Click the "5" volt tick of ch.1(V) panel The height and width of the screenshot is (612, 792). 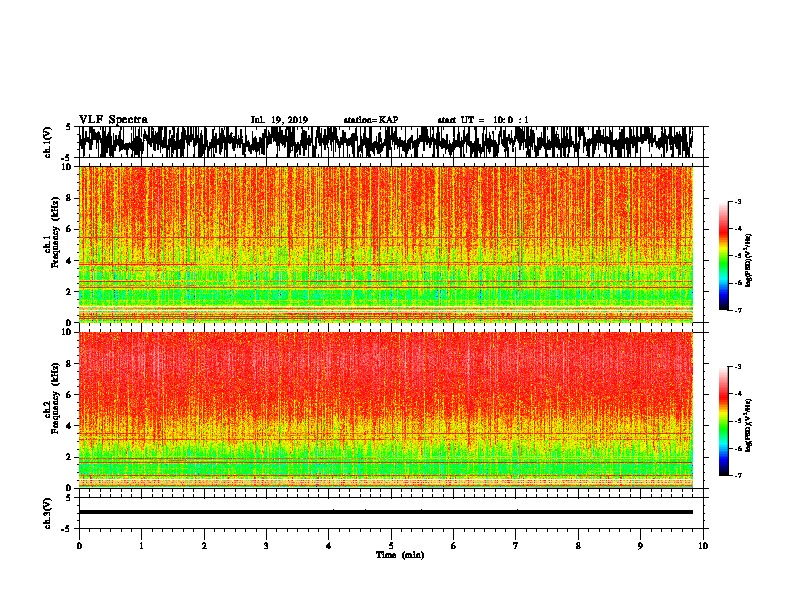point(68,127)
